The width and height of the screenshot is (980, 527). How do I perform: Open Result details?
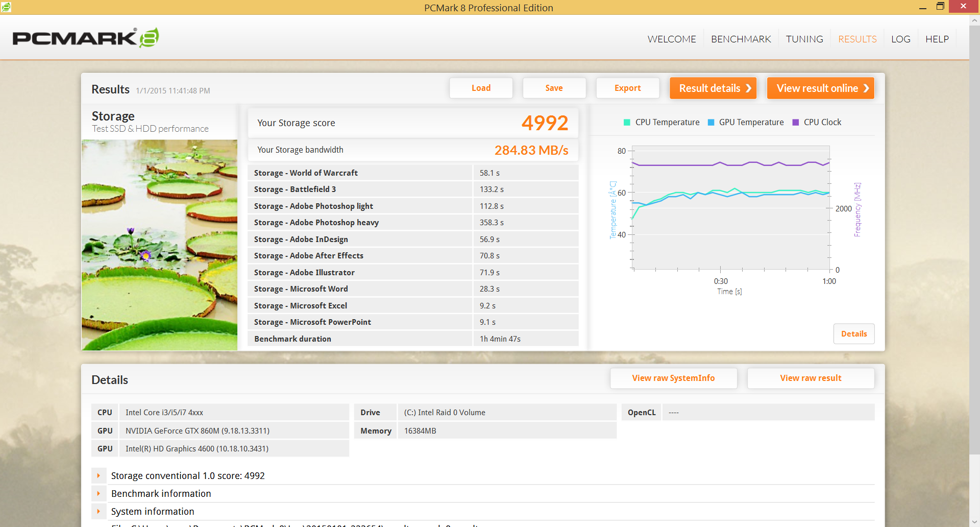[713, 88]
